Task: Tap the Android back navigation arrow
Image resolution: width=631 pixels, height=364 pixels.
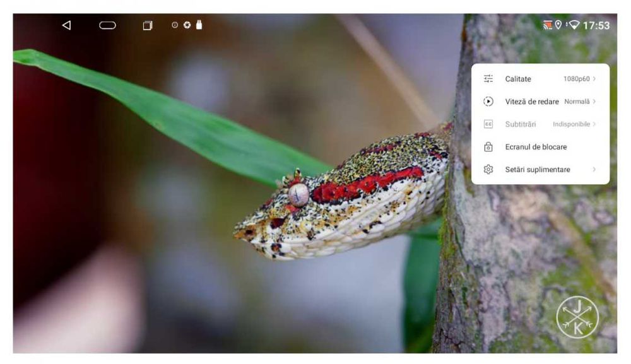Action: point(67,25)
